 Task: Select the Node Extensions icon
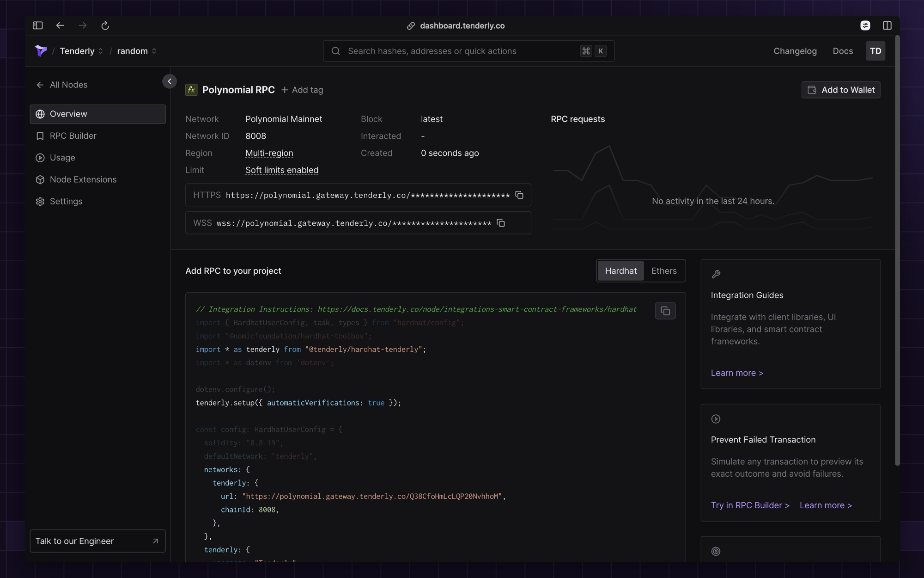(40, 179)
